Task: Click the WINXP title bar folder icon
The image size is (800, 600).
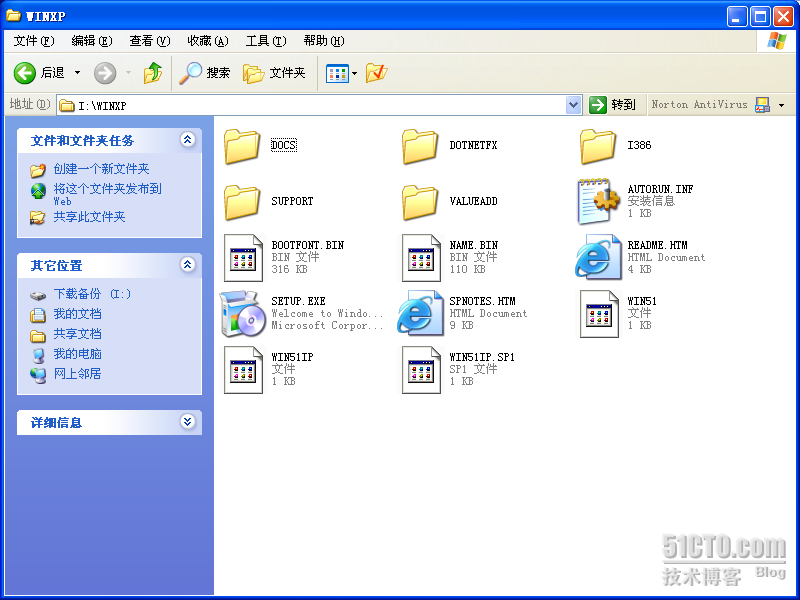Action: click(x=13, y=15)
